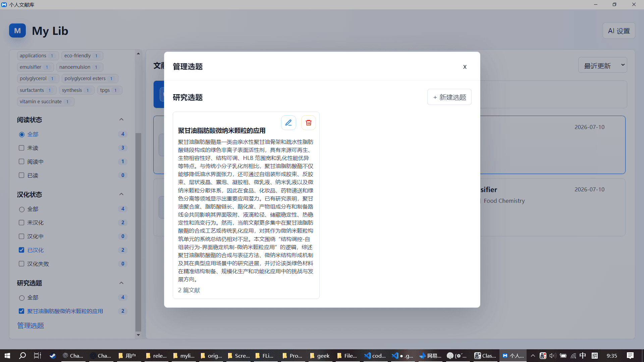Switch to the myli... folder window
Viewport: 644px width, 362px height.
pyautogui.click(x=184, y=356)
